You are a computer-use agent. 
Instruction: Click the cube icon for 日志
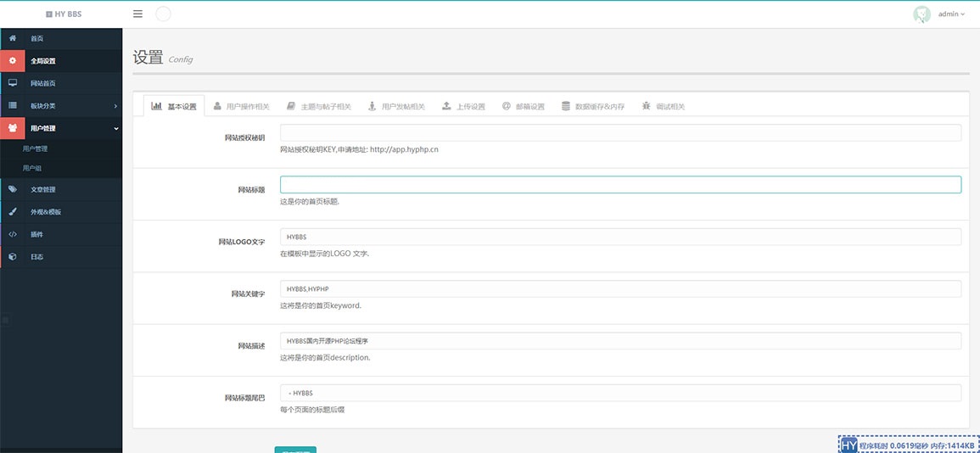point(13,257)
